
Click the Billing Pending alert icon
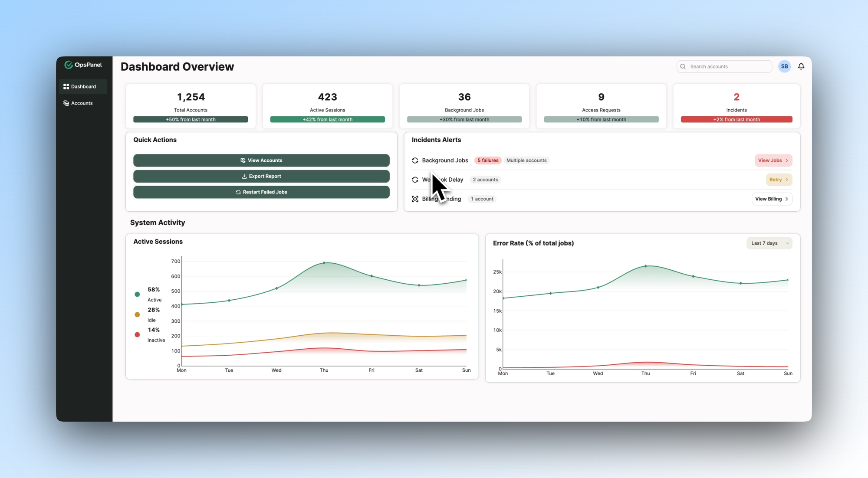pos(415,199)
